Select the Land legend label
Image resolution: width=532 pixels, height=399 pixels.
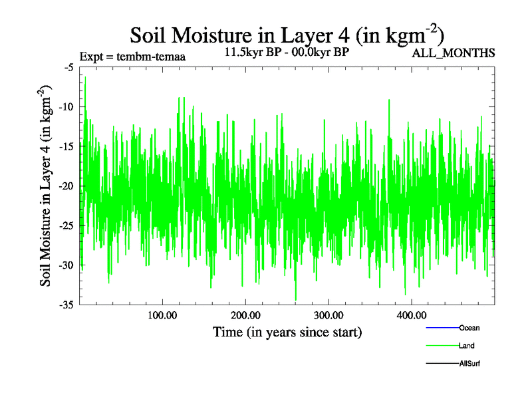[466, 346]
